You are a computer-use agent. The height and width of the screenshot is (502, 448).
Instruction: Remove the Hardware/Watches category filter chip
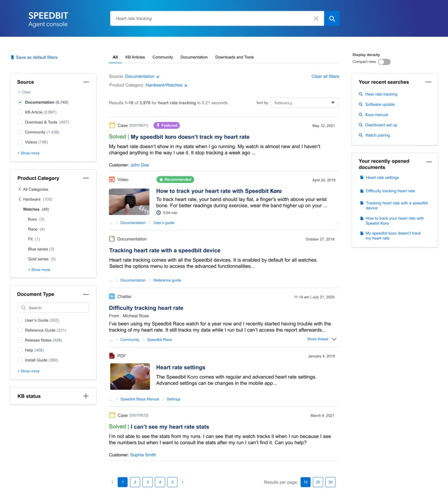click(186, 86)
